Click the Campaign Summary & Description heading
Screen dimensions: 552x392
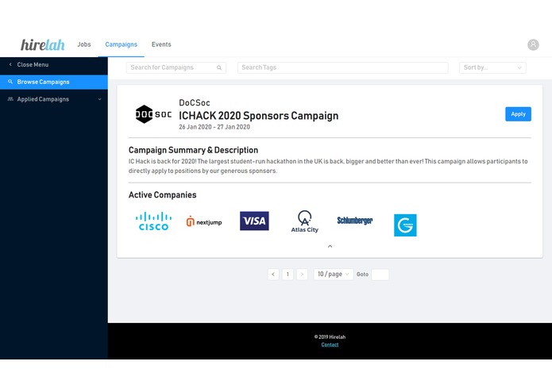(193, 150)
